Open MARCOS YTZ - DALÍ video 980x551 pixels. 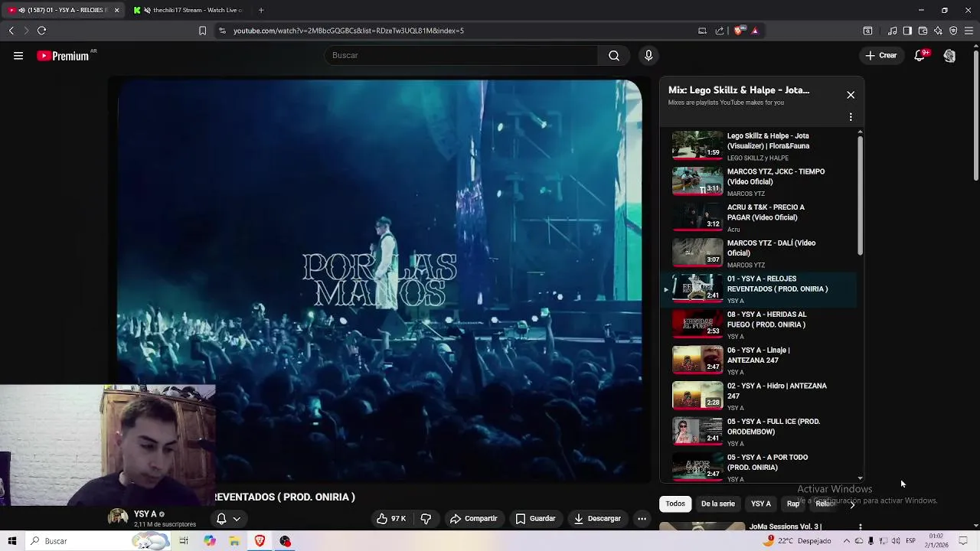click(758, 253)
